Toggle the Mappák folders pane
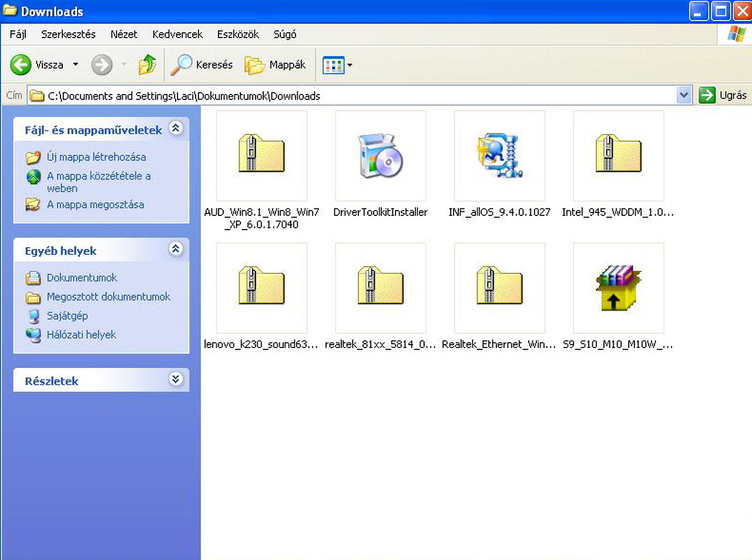752x560 pixels. point(275,65)
